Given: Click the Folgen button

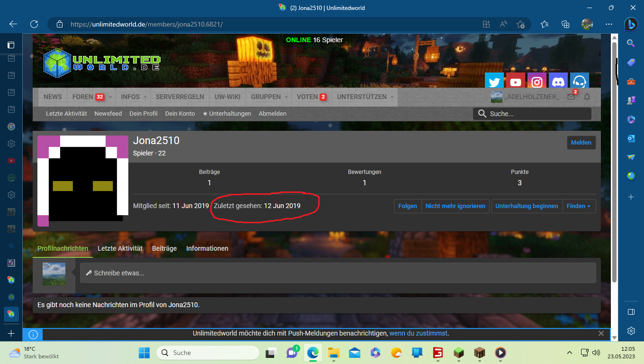Looking at the screenshot, I should (x=407, y=206).
